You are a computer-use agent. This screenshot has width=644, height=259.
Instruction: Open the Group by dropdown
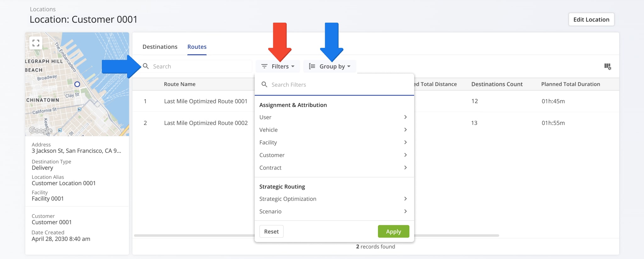tap(330, 66)
